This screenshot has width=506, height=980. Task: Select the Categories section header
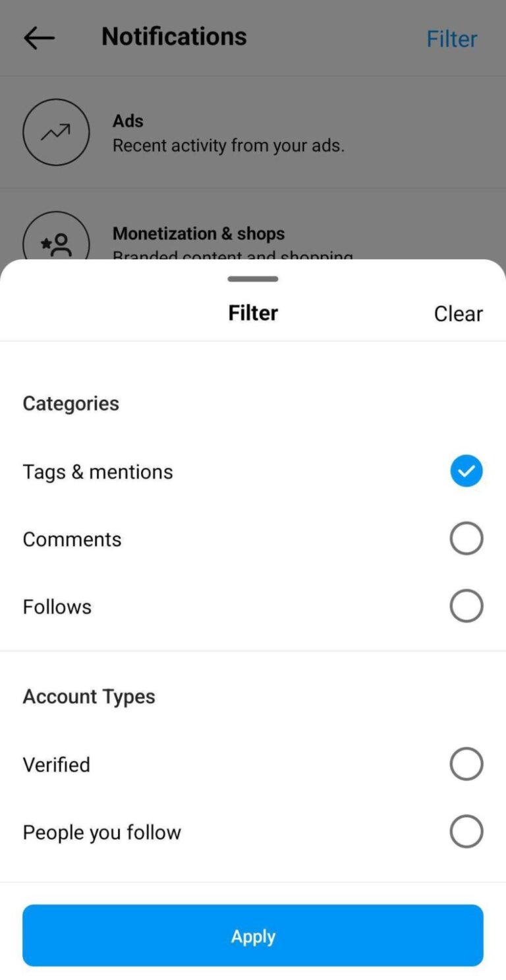(70, 403)
